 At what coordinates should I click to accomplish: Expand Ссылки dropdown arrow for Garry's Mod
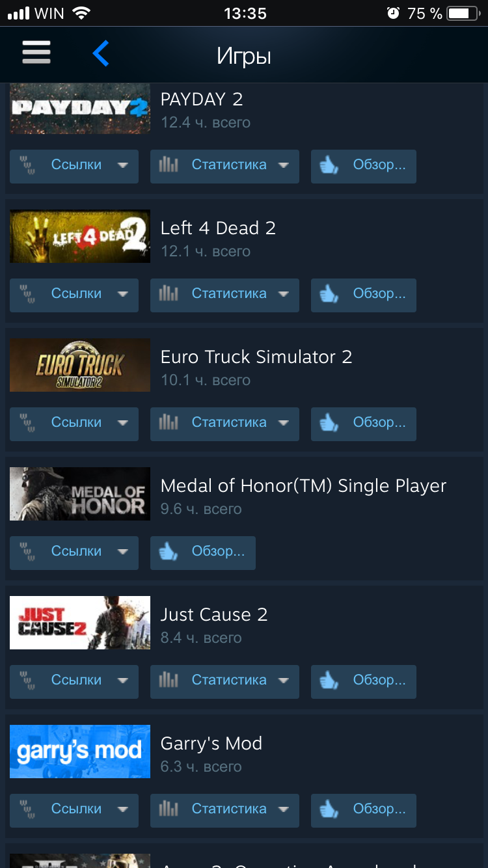[x=122, y=810]
